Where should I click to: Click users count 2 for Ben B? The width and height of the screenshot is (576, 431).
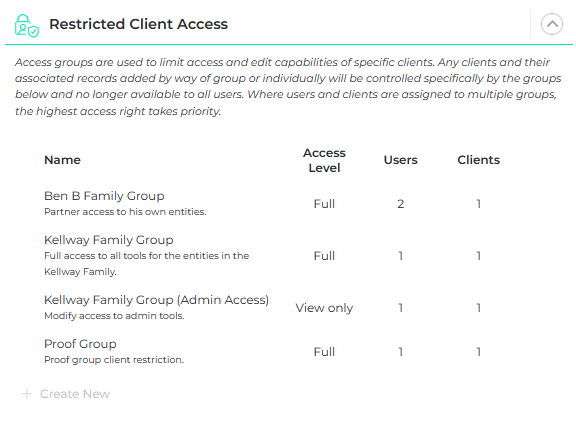click(x=400, y=204)
